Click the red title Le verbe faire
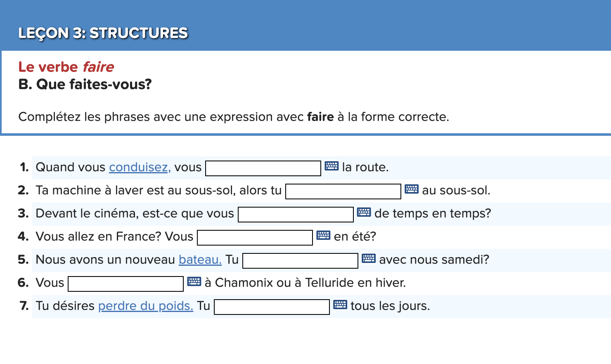 click(x=66, y=67)
